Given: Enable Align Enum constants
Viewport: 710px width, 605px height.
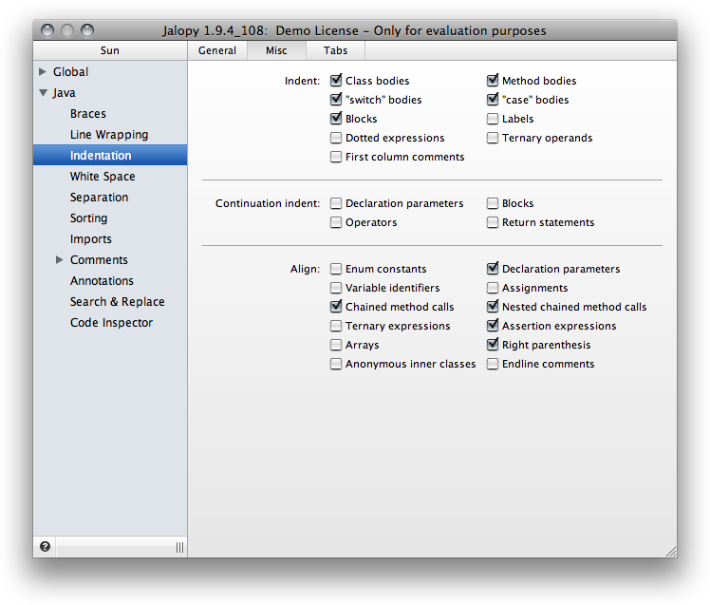Looking at the screenshot, I should click(x=336, y=269).
